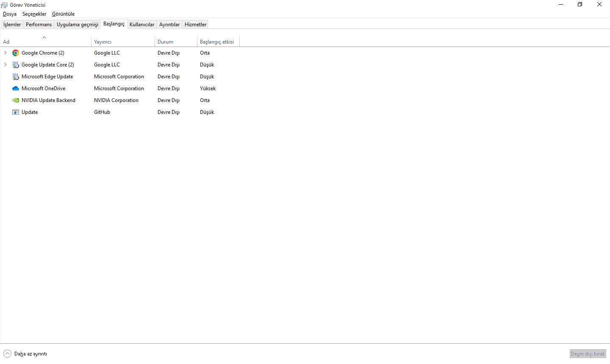Click Microsoft Corporation publisher for Edge Update
Image resolution: width=610 pixels, height=364 pixels.
click(119, 77)
